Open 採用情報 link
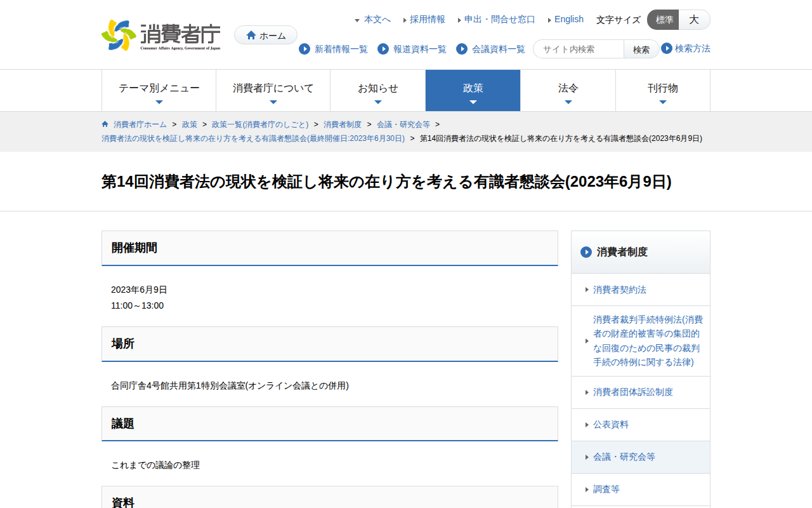This screenshot has height=508, width=812. 428,20
